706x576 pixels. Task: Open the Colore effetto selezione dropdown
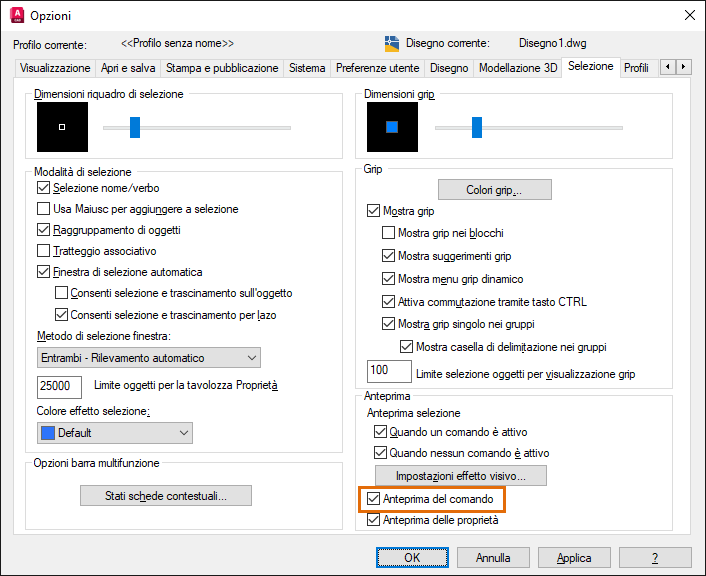[x=115, y=433]
